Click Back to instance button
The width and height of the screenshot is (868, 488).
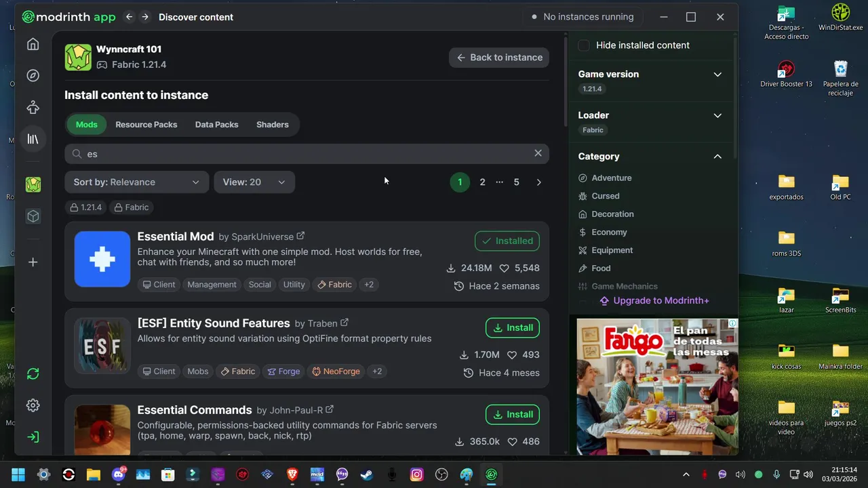pos(499,58)
